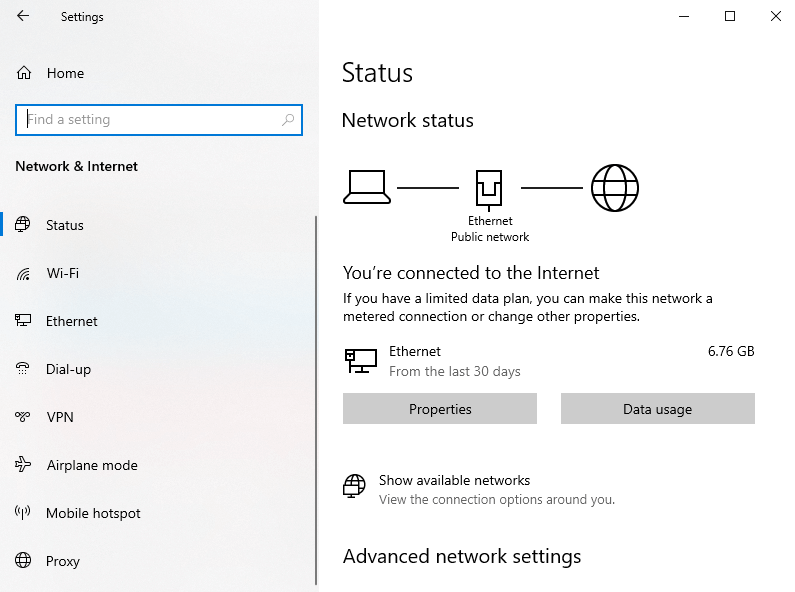Click the globe icon beside Show available networks

tap(354, 487)
